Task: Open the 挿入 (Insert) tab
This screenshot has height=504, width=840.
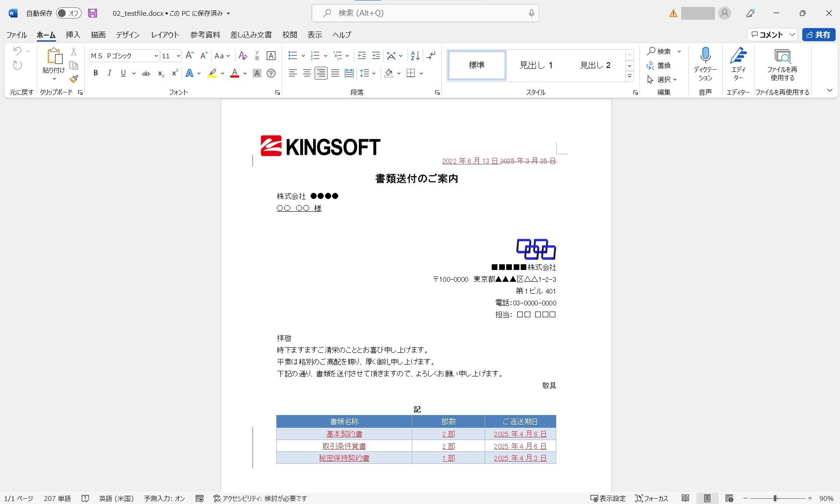Action: tap(73, 35)
